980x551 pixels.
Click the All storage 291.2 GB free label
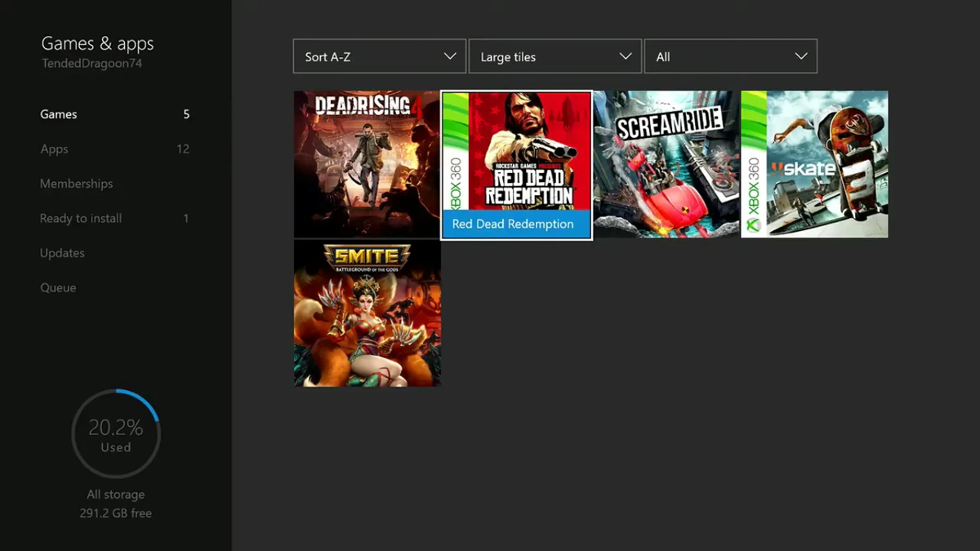[x=116, y=504]
